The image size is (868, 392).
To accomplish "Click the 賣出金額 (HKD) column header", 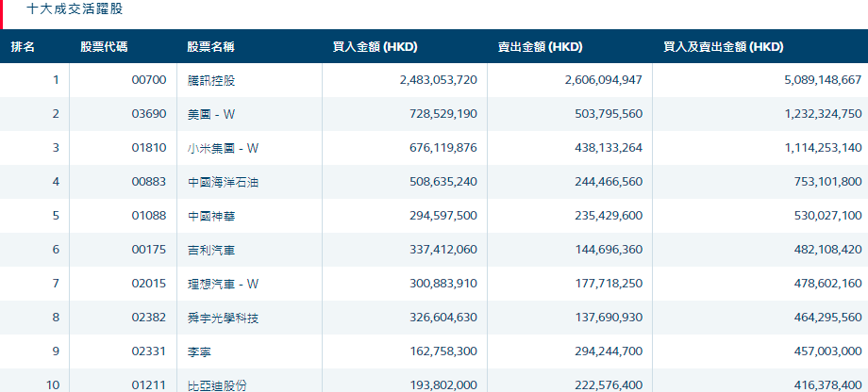I will pyautogui.click(x=541, y=47).
